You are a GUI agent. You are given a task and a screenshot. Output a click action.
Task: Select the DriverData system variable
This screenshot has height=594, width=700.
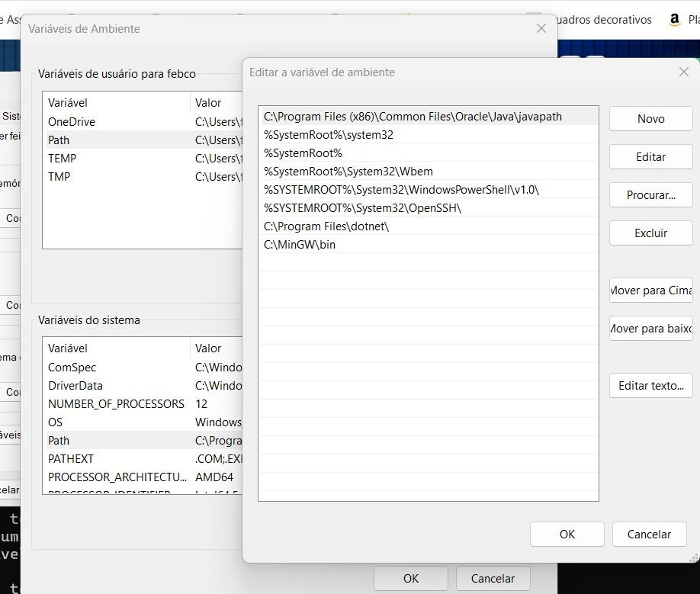[x=143, y=386]
